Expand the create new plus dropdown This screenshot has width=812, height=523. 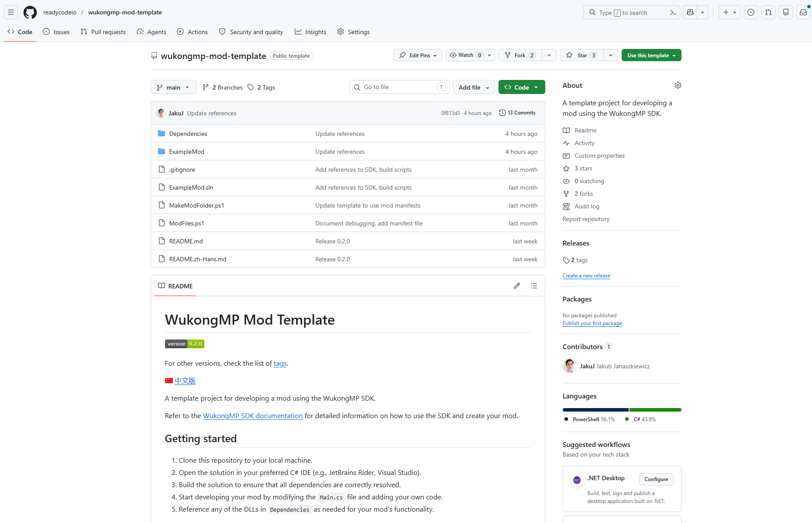729,12
